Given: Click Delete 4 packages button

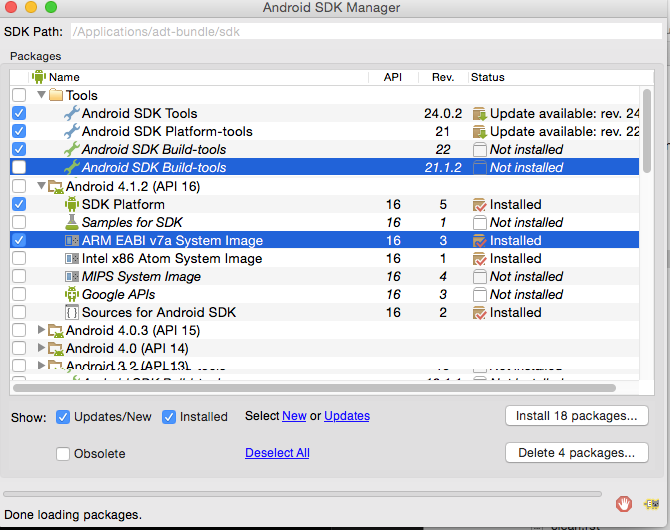Looking at the screenshot, I should coord(576,453).
